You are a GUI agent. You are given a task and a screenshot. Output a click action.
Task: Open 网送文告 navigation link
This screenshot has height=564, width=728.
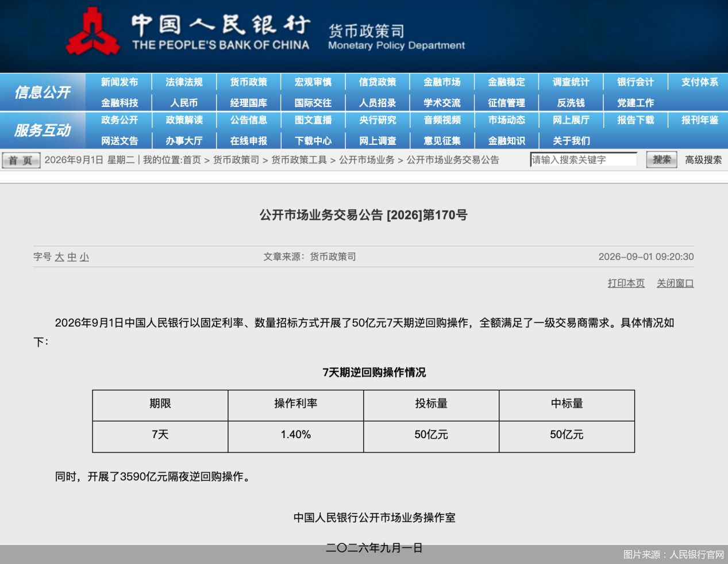[x=120, y=141]
